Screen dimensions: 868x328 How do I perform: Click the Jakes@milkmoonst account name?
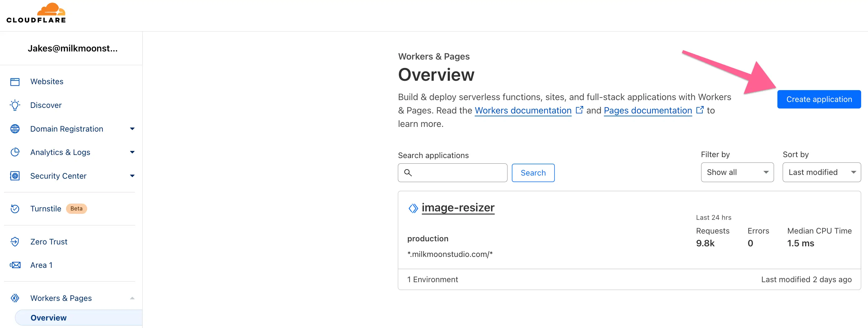(x=73, y=48)
